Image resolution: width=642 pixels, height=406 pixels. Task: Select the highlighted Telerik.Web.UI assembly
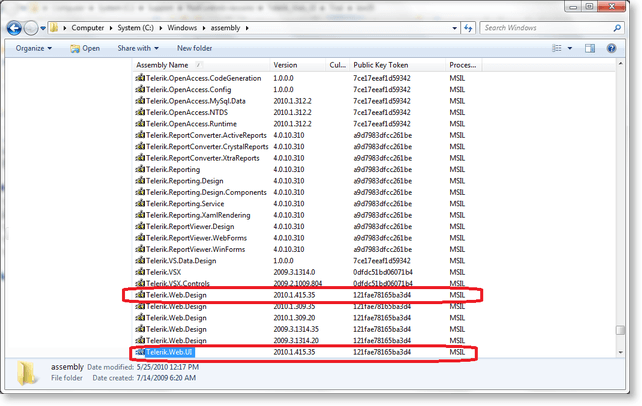click(x=170, y=352)
